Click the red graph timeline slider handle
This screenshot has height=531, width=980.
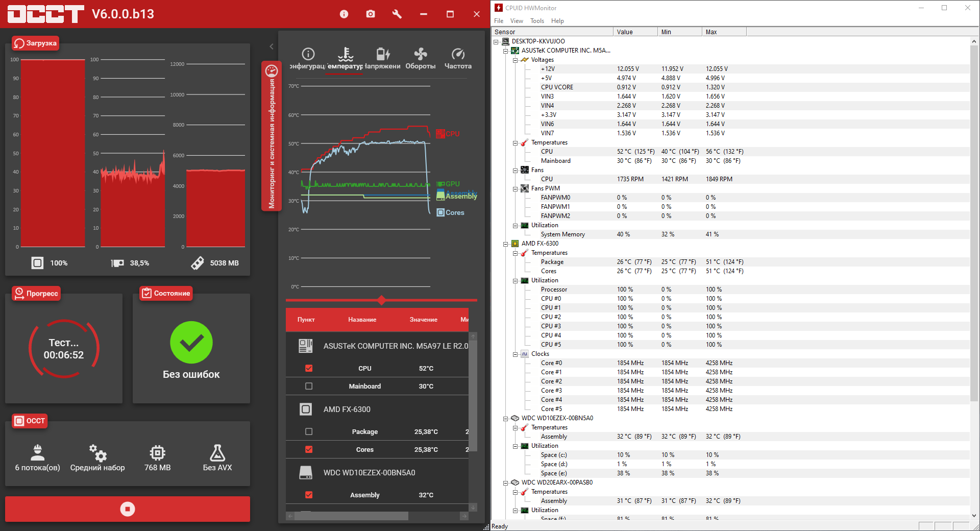(381, 300)
